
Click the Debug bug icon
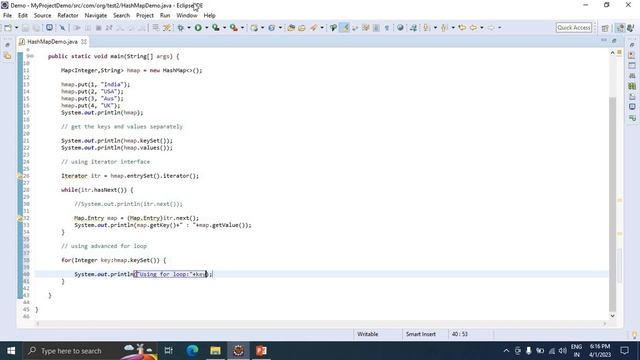pyautogui.click(x=180, y=28)
